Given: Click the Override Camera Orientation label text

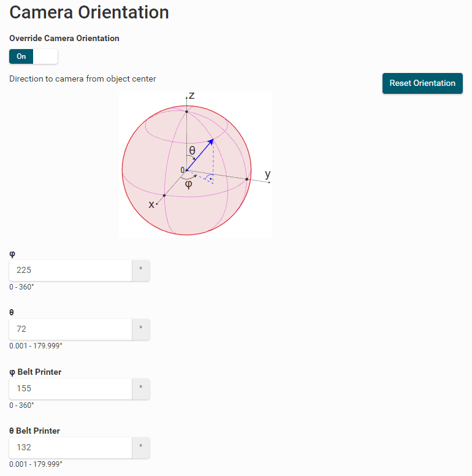Looking at the screenshot, I should tap(64, 38).
